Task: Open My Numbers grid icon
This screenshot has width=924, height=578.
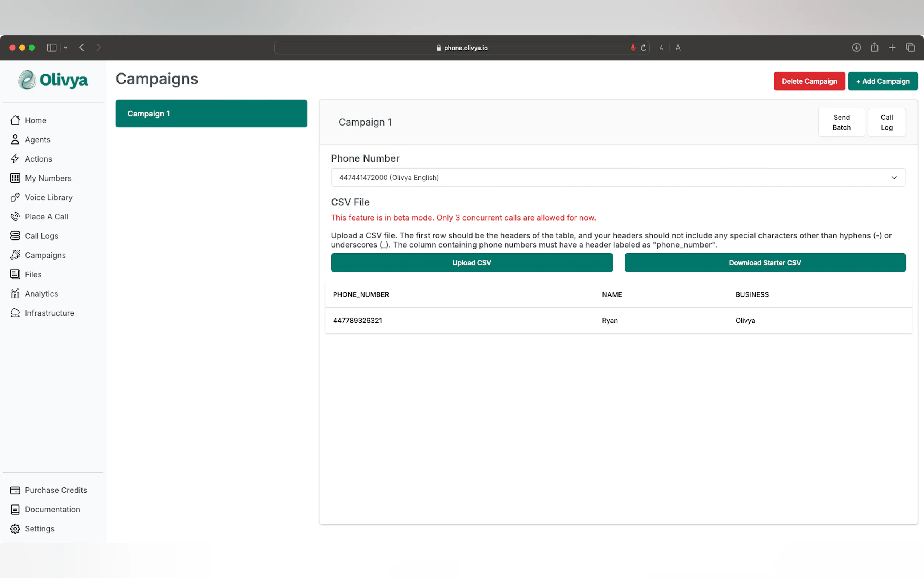Action: coord(15,178)
